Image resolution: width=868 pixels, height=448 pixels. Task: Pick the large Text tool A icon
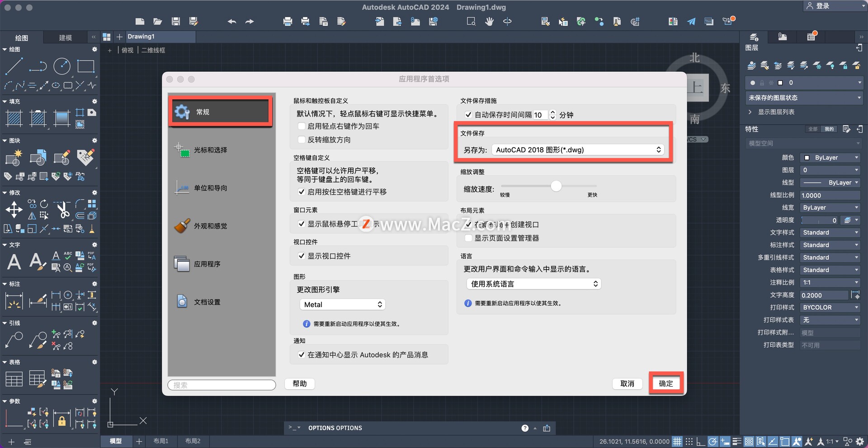(14, 261)
